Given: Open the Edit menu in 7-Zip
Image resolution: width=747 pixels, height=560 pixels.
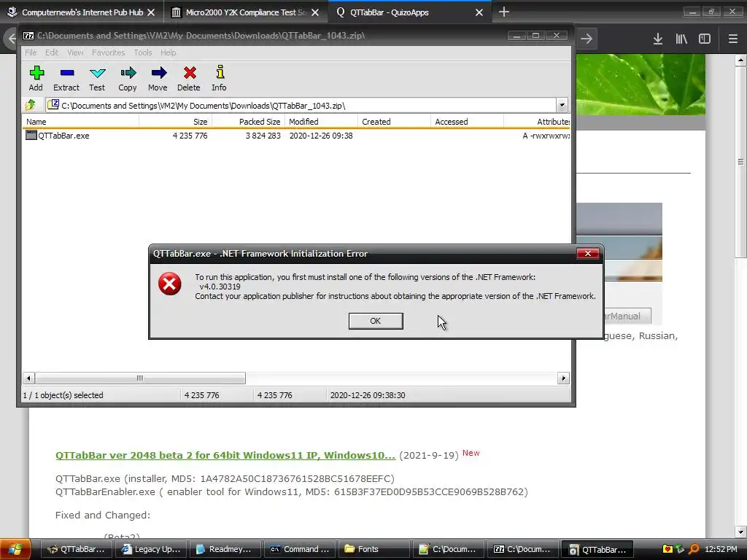Looking at the screenshot, I should pyautogui.click(x=52, y=52).
